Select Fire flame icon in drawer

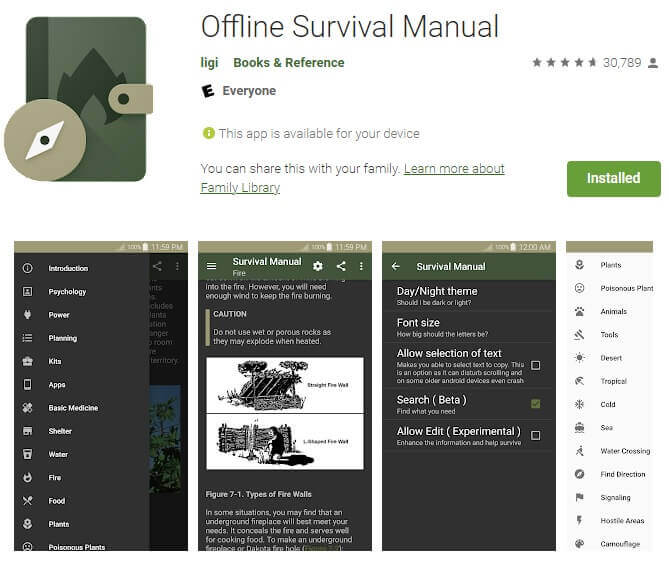(27, 477)
